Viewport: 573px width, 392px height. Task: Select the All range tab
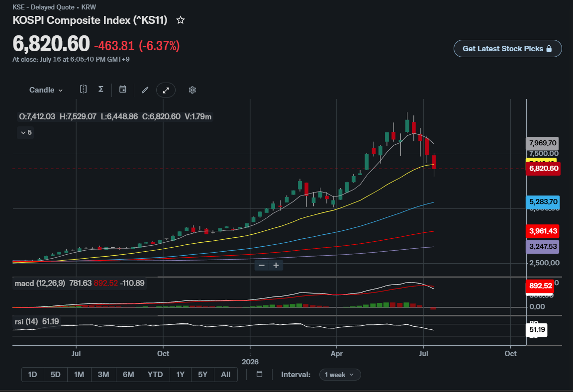tap(226, 375)
